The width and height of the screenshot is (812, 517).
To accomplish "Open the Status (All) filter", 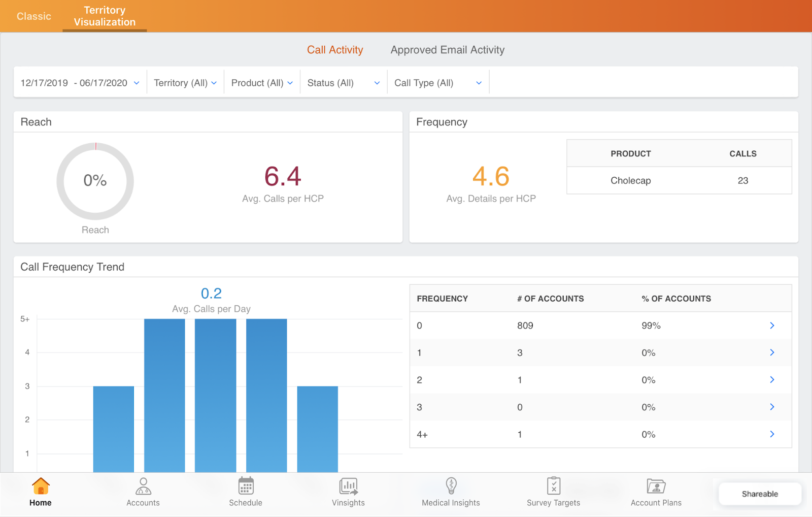I will click(x=343, y=83).
